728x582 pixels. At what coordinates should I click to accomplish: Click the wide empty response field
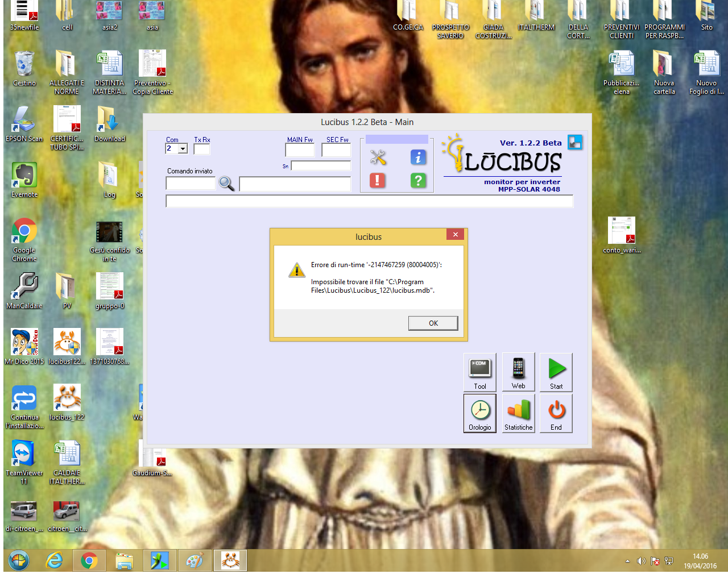pyautogui.click(x=369, y=201)
